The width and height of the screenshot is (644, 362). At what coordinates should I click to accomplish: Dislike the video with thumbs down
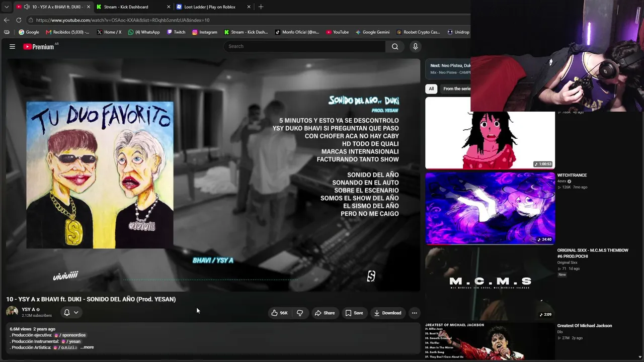[300, 313]
